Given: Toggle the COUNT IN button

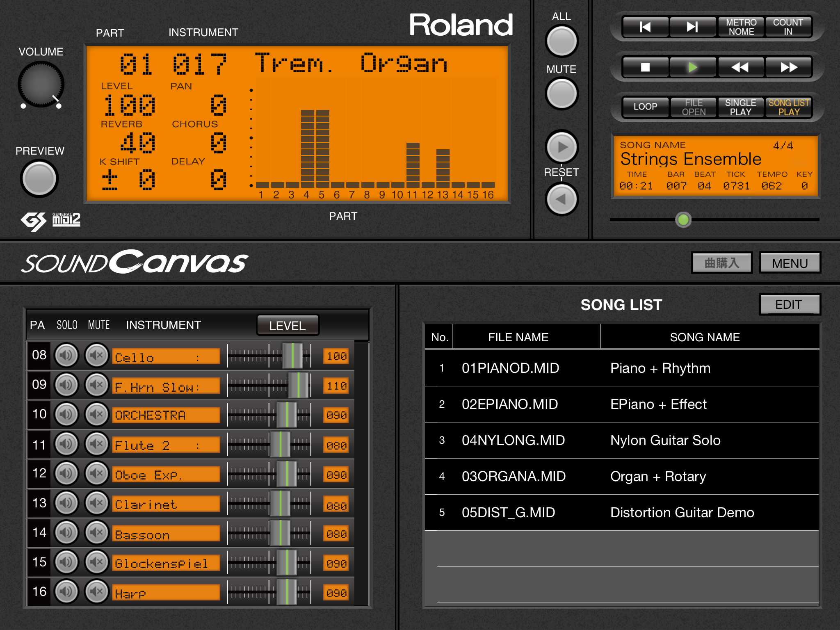Looking at the screenshot, I should pos(788,27).
